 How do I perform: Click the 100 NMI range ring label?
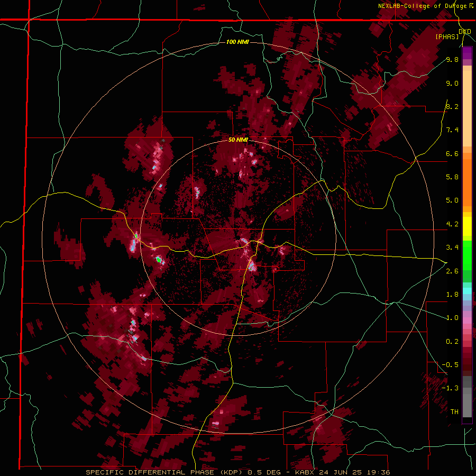pos(237,42)
